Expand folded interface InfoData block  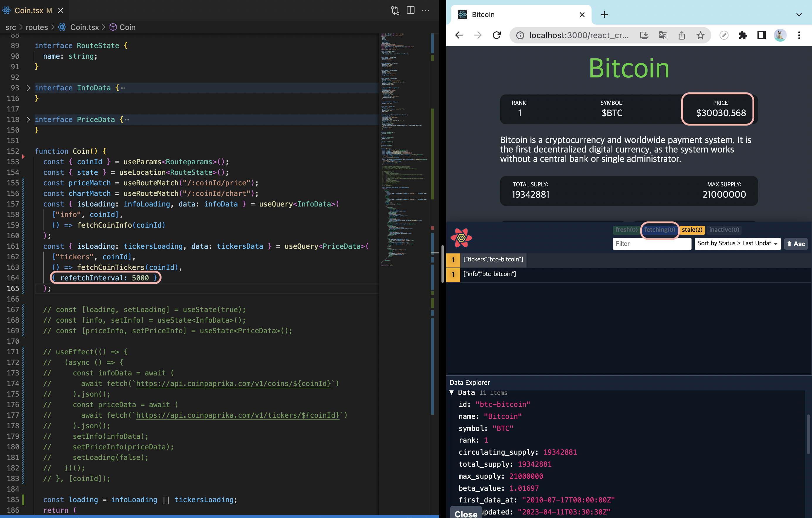coord(28,88)
